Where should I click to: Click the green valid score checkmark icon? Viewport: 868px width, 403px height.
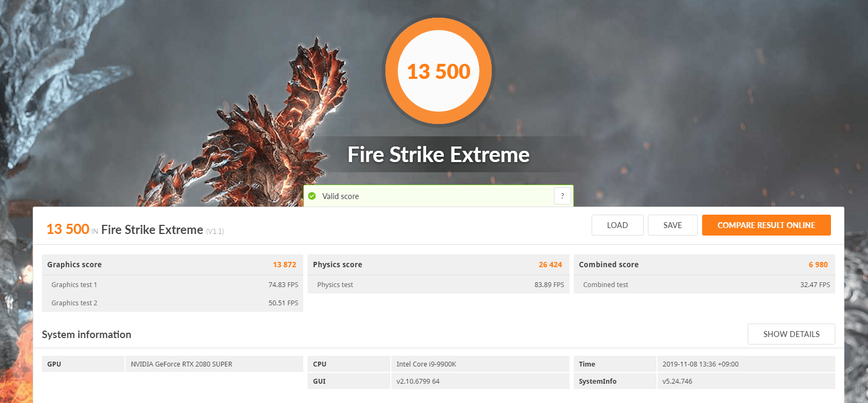312,196
